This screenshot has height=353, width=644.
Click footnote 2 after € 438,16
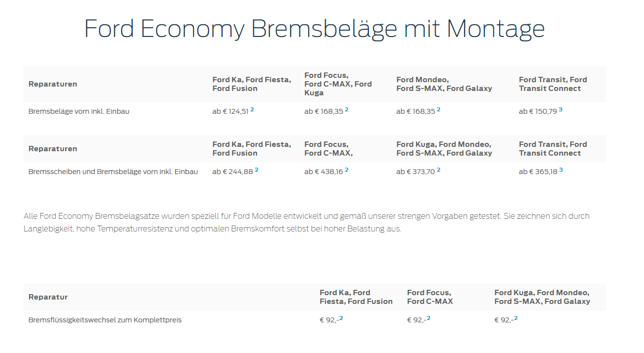[x=347, y=170]
